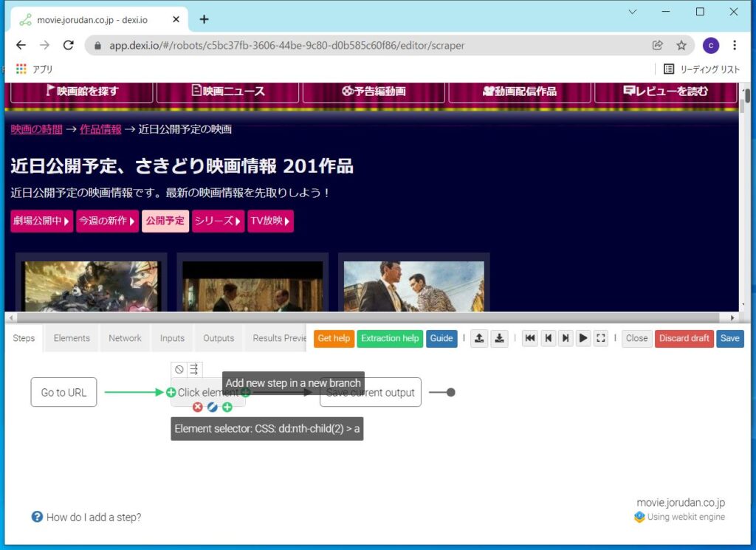Image resolution: width=756 pixels, height=550 pixels.
Task: Reload the browser page
Action: coord(69,45)
